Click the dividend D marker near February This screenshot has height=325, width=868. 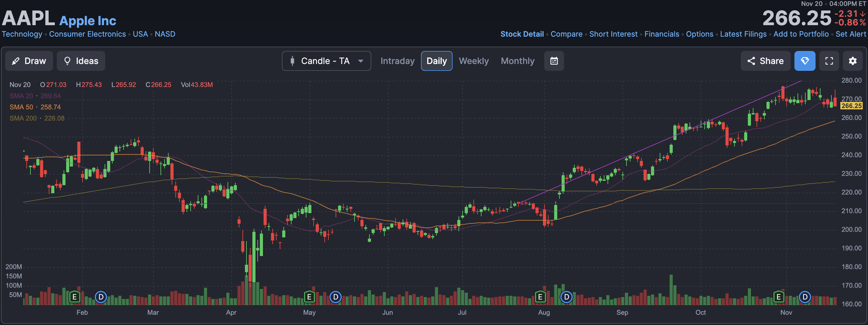[101, 297]
